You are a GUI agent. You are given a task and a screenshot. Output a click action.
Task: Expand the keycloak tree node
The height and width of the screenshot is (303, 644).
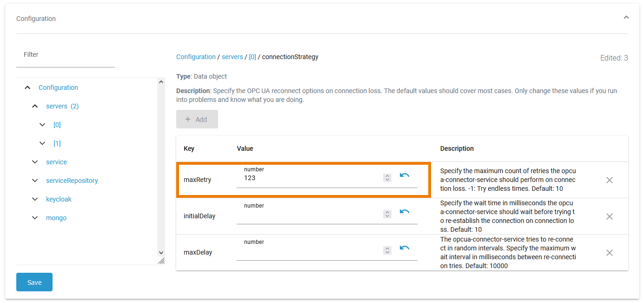35,199
